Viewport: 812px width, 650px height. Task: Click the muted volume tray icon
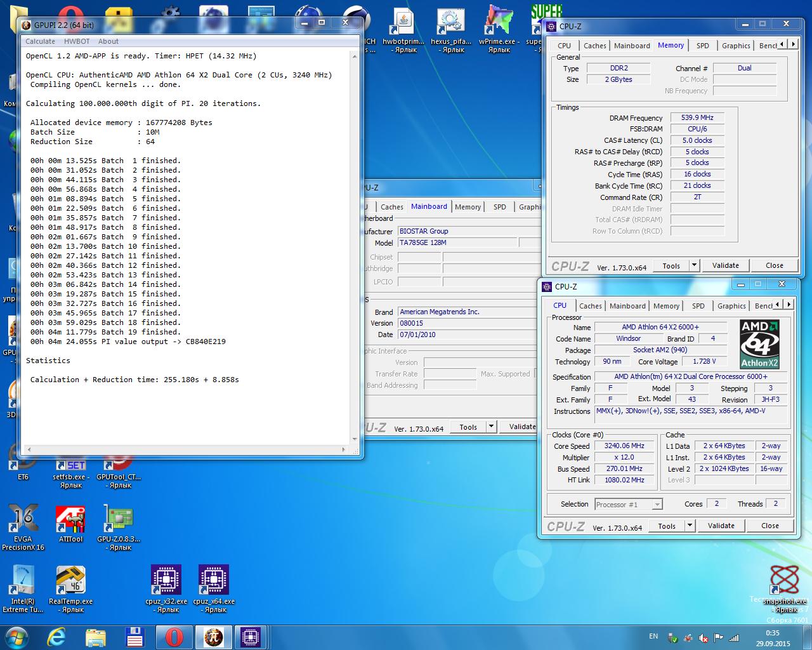point(704,637)
